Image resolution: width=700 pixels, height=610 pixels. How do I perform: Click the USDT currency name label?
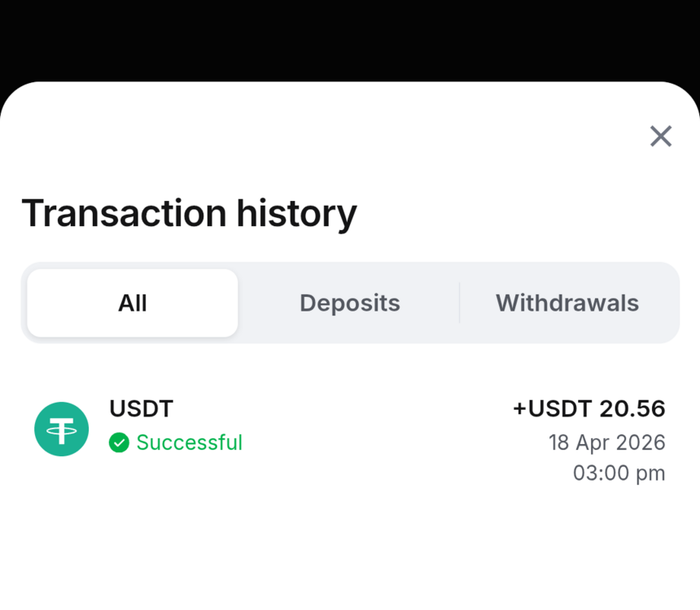click(142, 408)
